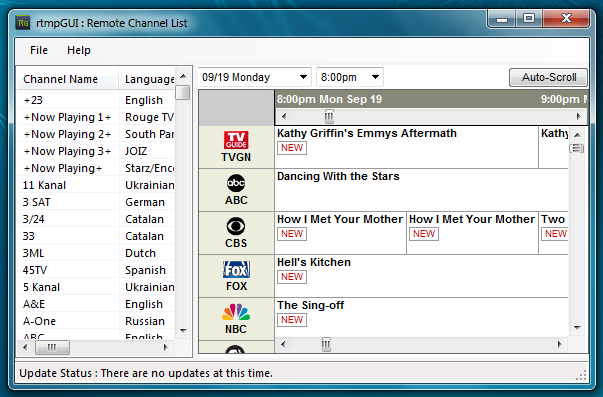Click the channel list horizontal scrollbar thumb
The image size is (603, 397).
coord(52,347)
